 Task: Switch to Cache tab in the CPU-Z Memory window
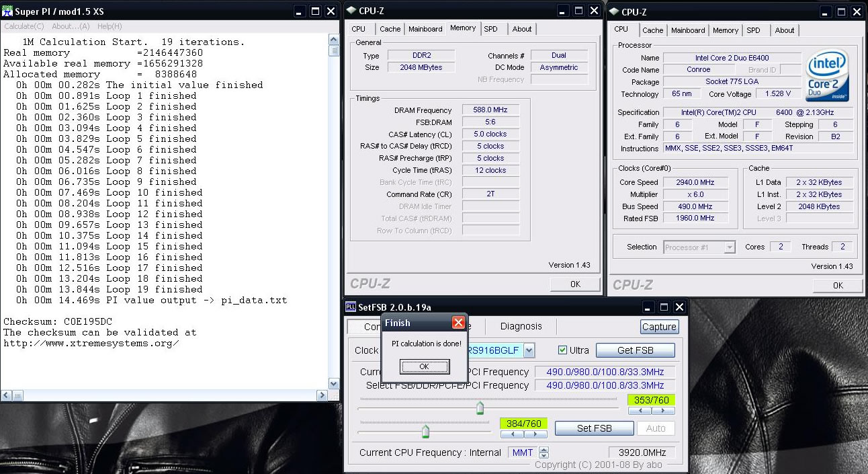[x=390, y=29]
